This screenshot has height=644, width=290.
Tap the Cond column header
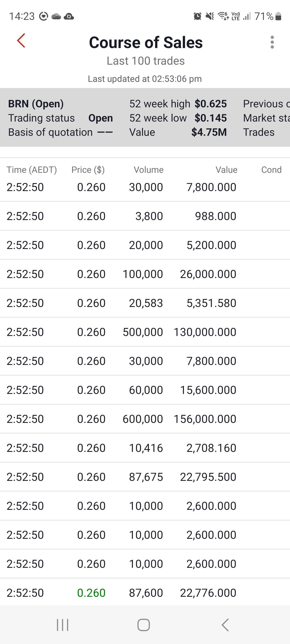click(271, 170)
